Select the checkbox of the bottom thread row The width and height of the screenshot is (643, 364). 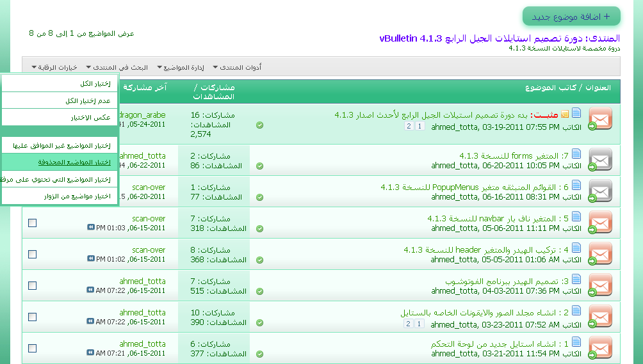tap(33, 348)
